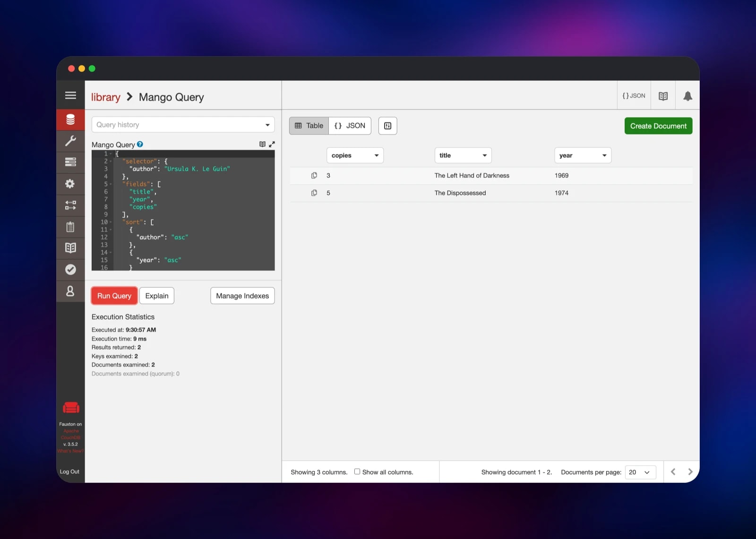Image resolution: width=756 pixels, height=539 pixels.
Task: Open What's New link in sidebar
Action: pyautogui.click(x=70, y=451)
